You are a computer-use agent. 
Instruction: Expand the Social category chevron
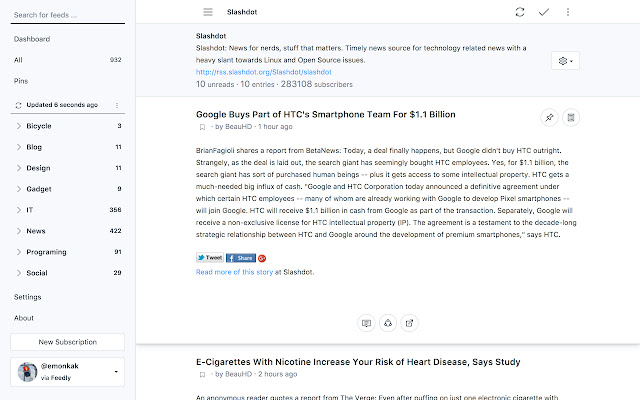point(18,273)
